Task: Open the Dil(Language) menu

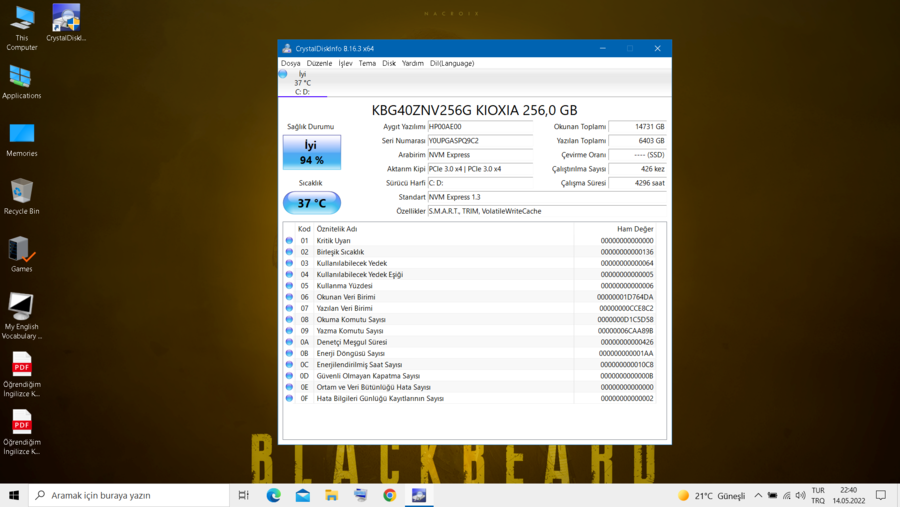Action: pyautogui.click(x=452, y=63)
